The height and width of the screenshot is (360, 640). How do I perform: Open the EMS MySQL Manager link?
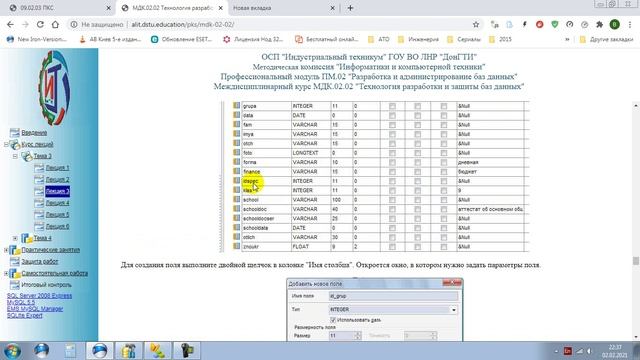tap(35, 309)
